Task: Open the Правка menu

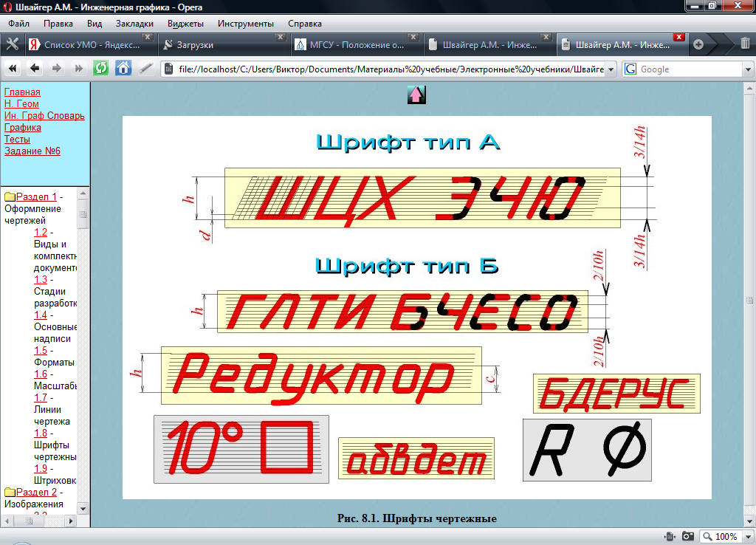Action: point(58,24)
